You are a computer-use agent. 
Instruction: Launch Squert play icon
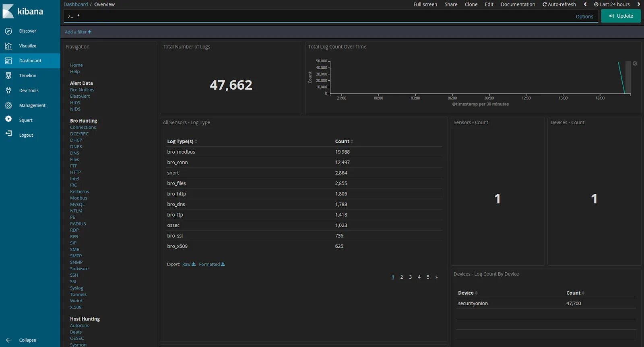pyautogui.click(x=8, y=119)
